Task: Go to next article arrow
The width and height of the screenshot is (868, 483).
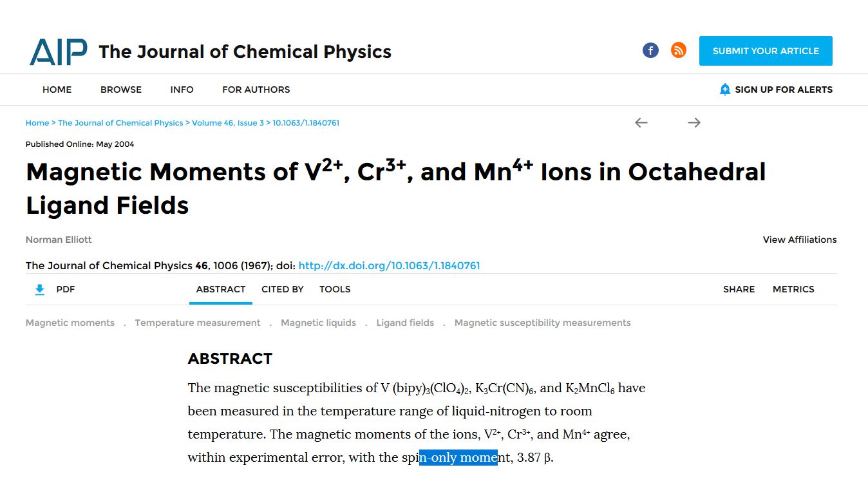Action: coord(693,122)
